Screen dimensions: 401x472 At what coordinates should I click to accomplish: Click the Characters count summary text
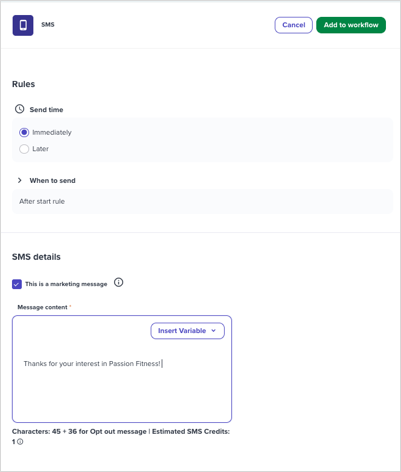point(121,436)
